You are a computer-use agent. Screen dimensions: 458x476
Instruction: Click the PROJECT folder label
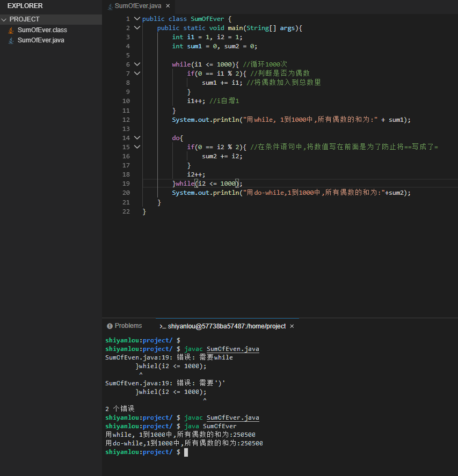24,19
